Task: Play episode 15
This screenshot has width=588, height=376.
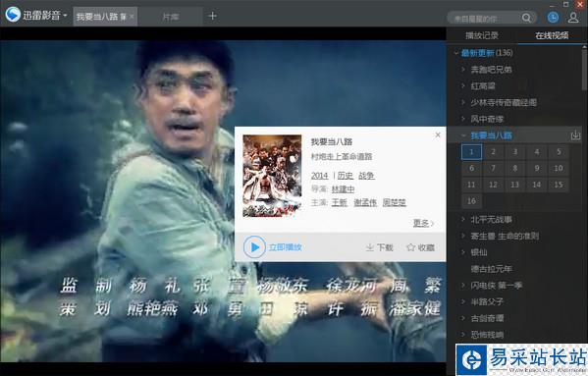Action: [x=559, y=185]
